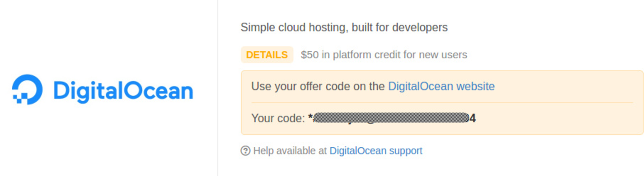Select the DigitalOcean wordmark text

point(123,90)
